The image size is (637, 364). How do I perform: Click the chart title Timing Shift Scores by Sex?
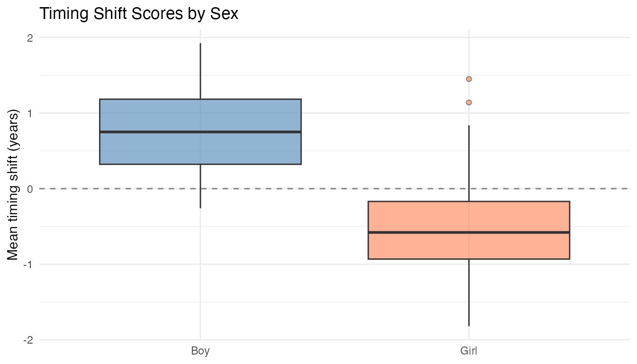click(x=138, y=14)
